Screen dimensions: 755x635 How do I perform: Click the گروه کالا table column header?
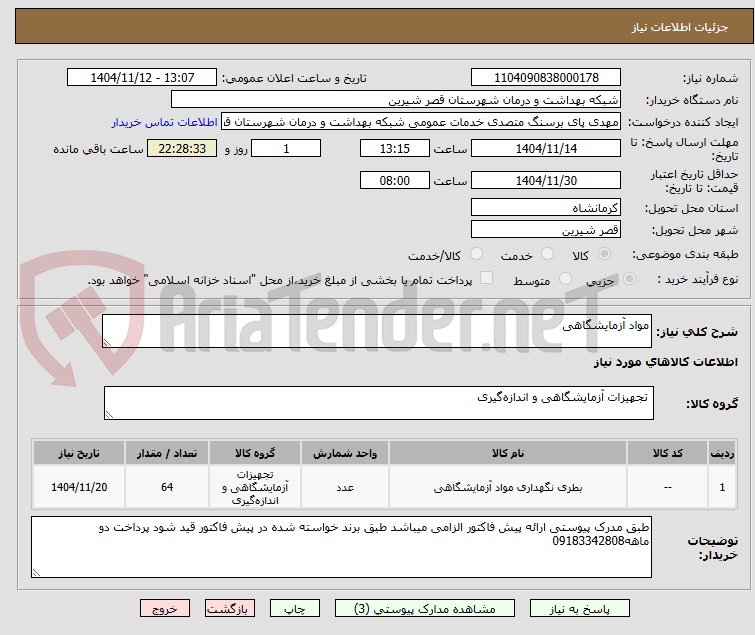(255, 453)
